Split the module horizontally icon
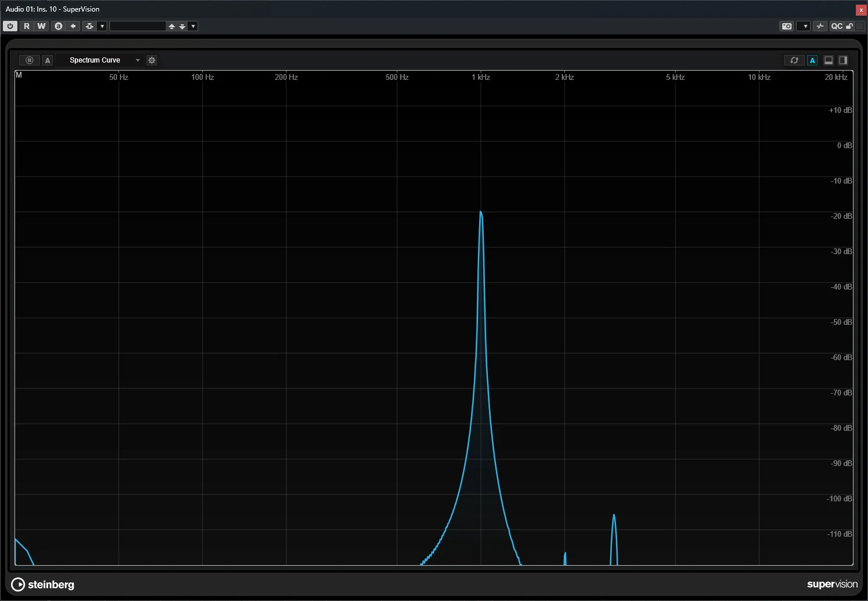This screenshot has height=601, width=868. click(829, 60)
